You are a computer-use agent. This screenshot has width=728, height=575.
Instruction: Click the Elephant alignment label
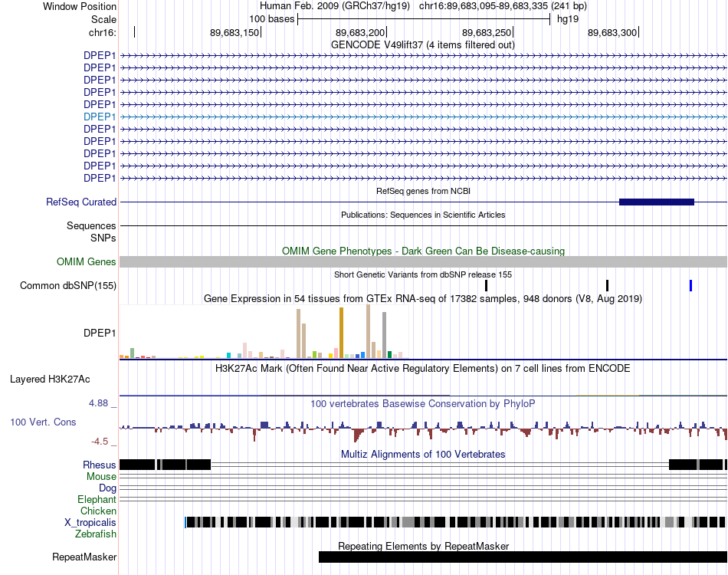[x=97, y=500]
